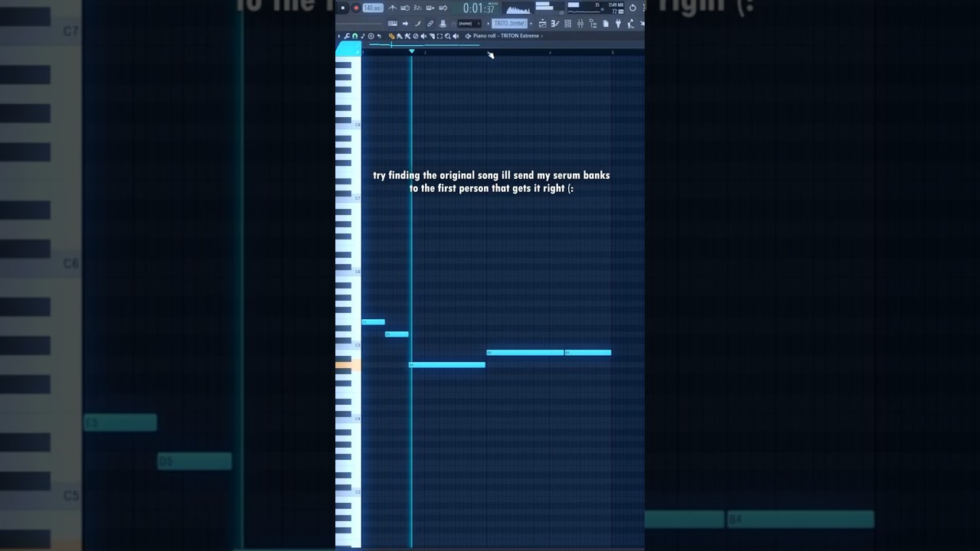
Task: Open the Browser panel icon
Action: tap(593, 24)
